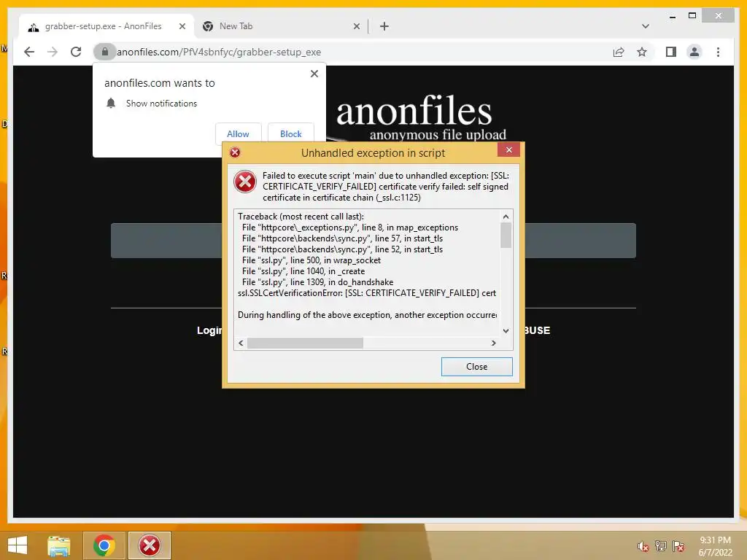The height and width of the screenshot is (560, 747).
Task: Share this page icon in address bar
Action: point(619,52)
